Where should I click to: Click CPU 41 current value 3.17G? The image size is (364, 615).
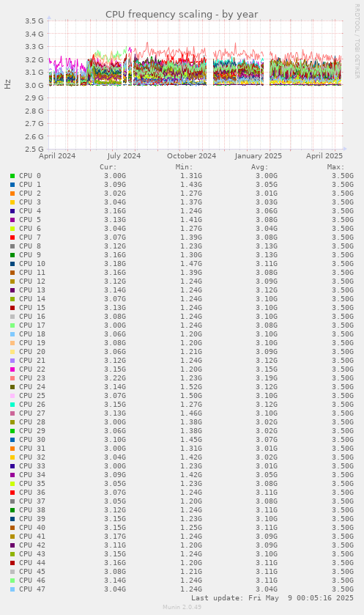115,536
